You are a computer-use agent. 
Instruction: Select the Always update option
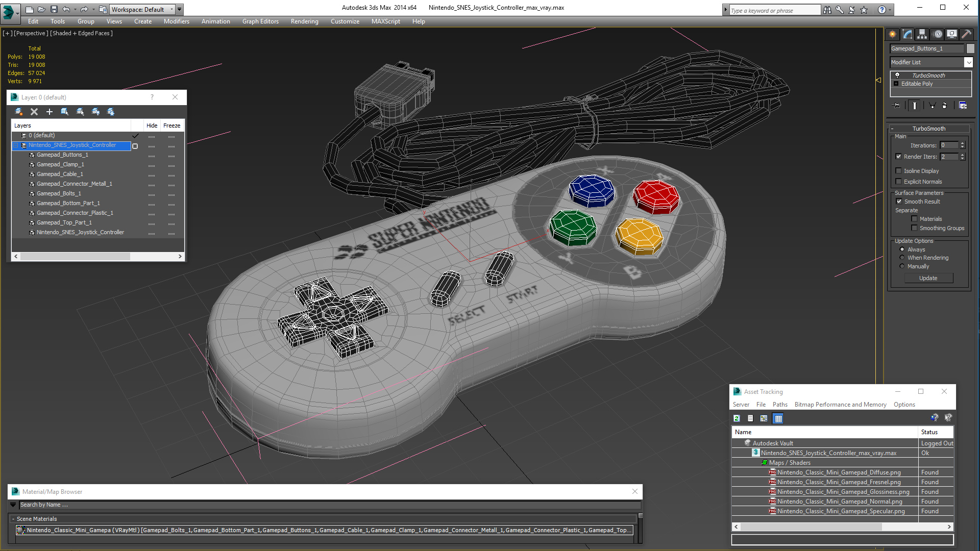point(902,249)
